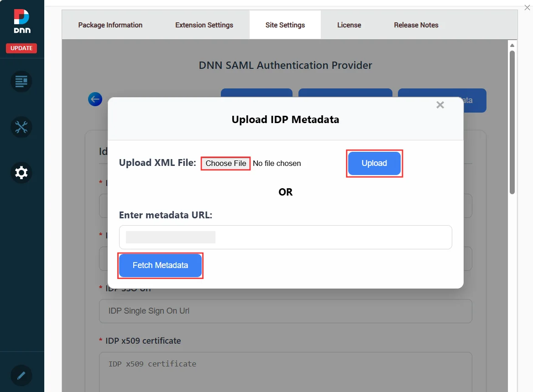Click the Edit pencil icon in sidebar
533x392 pixels.
point(21,376)
